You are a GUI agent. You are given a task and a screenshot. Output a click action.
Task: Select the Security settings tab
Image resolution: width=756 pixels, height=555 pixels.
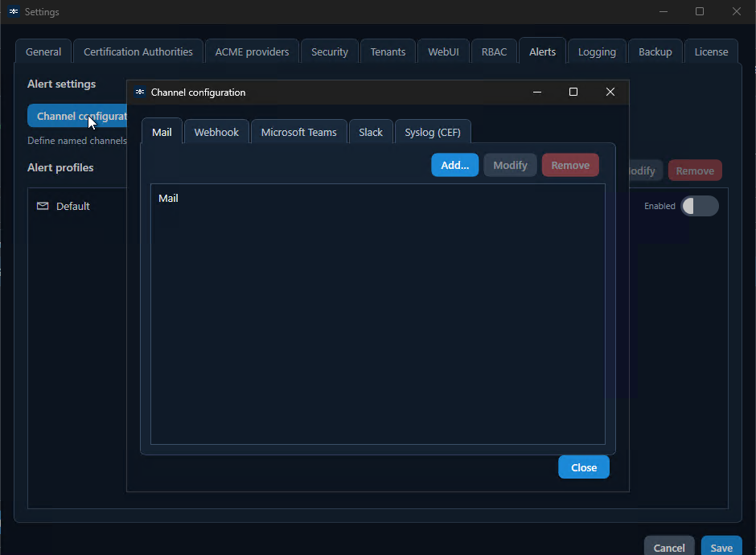pyautogui.click(x=330, y=51)
